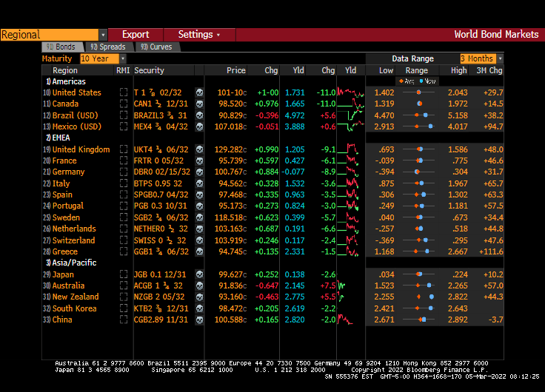Viewport: 545px width, 392px height.
Task: Open the yield sparkline for China
Action: point(350,320)
